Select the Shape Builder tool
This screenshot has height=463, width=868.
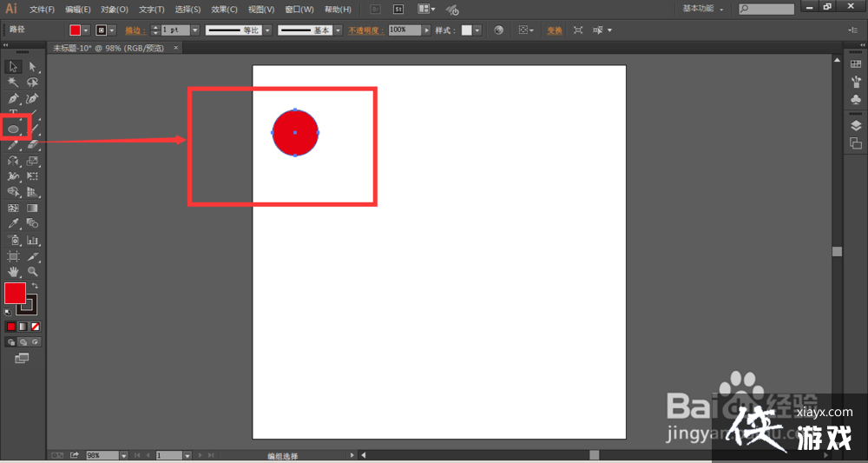coord(13,192)
